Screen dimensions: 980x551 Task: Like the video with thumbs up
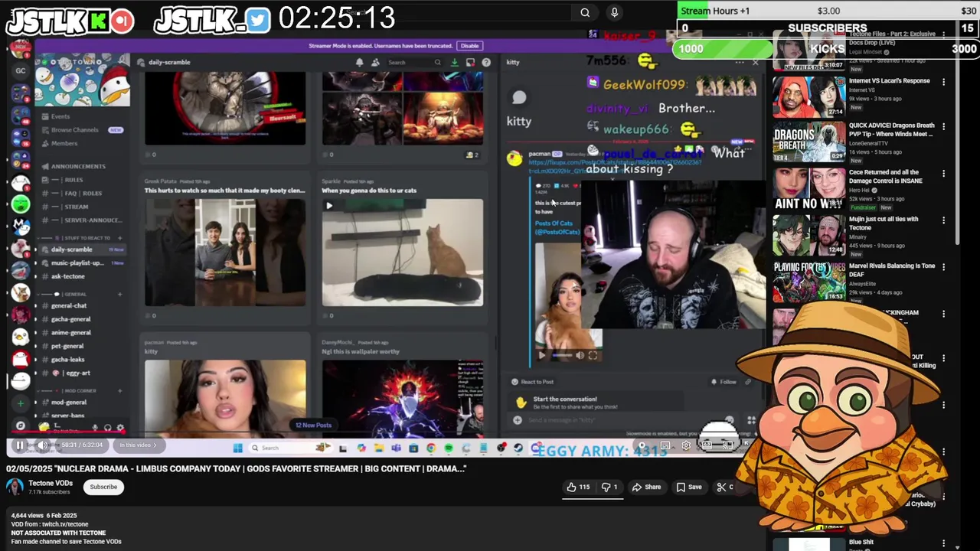click(x=579, y=487)
